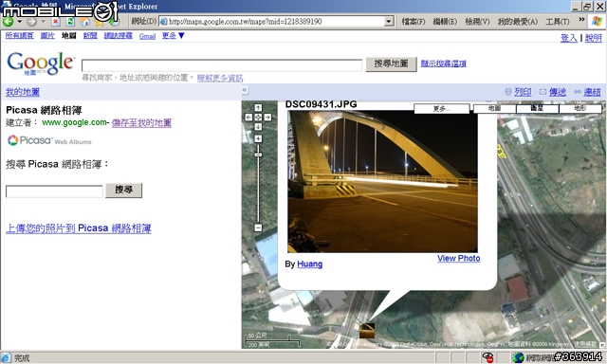Pan the map up with the arrow
This screenshot has height=364, width=607.
pos(258,107)
